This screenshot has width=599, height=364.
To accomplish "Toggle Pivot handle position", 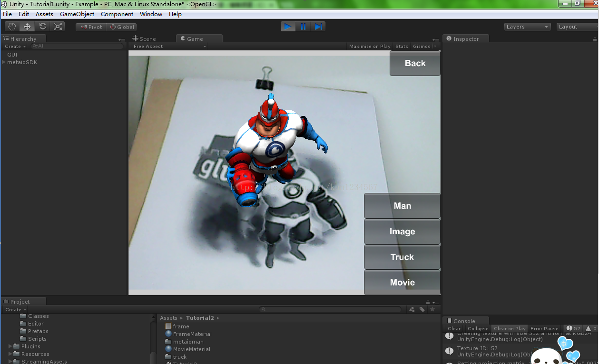I will (91, 27).
